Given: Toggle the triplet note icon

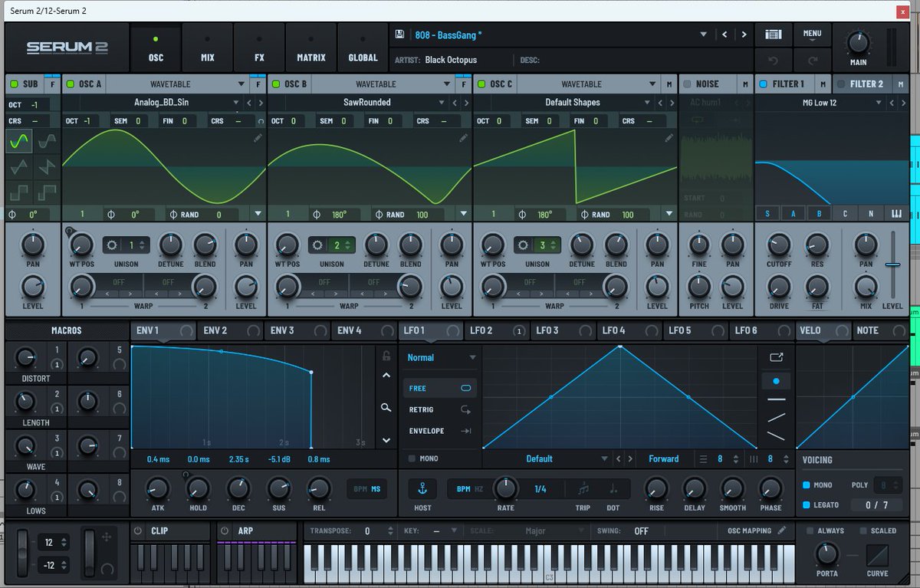Looking at the screenshot, I should click(x=583, y=488).
